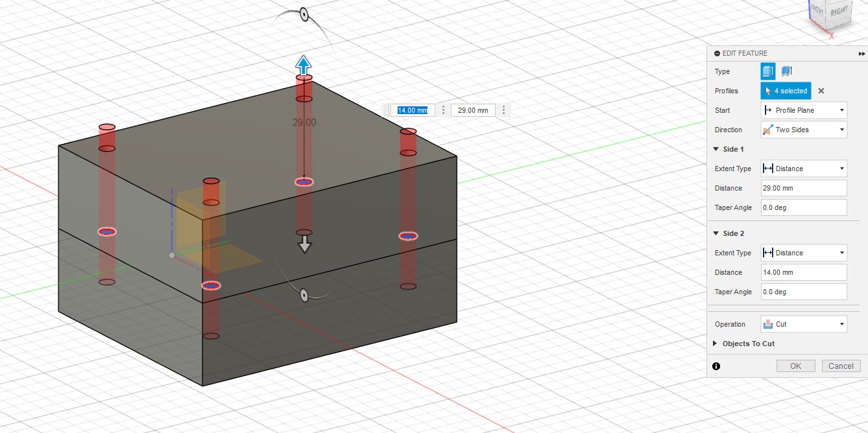Open the Start 'Profile Plane' dropdown
This screenshot has width=868, height=433.
pyautogui.click(x=804, y=110)
